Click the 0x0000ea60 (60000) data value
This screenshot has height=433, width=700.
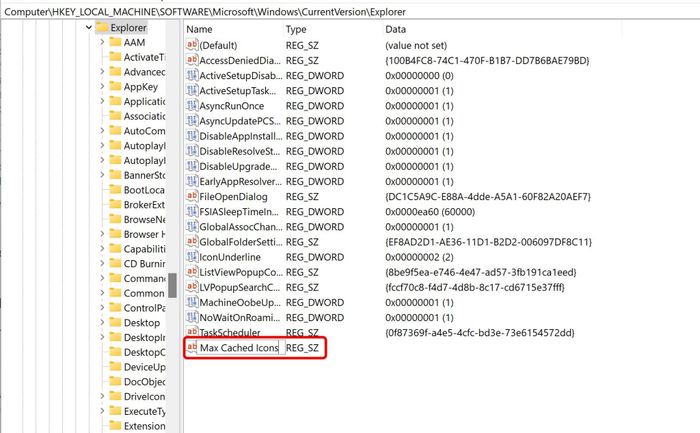430,212
